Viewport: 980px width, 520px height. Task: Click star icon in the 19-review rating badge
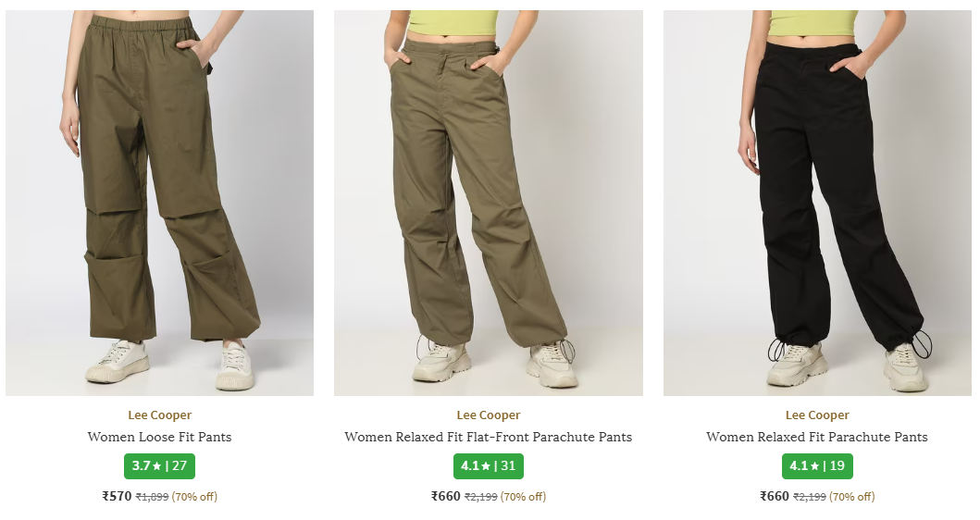pyautogui.click(x=814, y=466)
